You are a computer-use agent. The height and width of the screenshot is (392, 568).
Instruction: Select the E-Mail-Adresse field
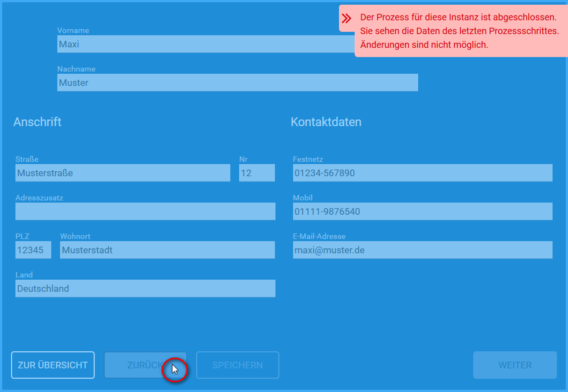coord(423,250)
